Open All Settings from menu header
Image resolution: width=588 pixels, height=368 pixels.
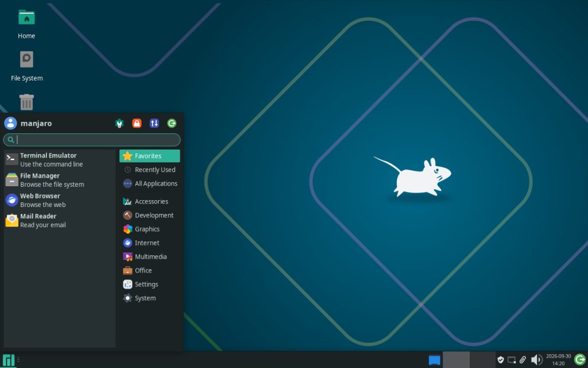119,123
